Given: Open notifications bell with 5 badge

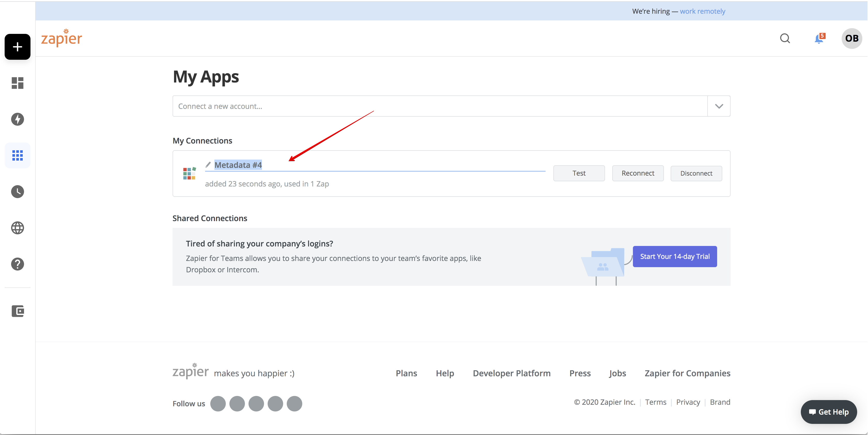Looking at the screenshot, I should [x=819, y=39].
